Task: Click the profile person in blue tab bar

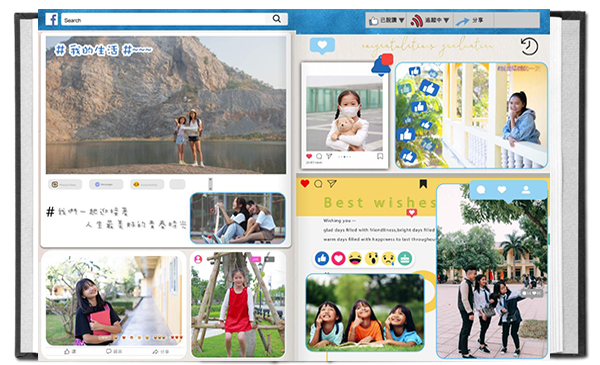Action: click(x=526, y=190)
